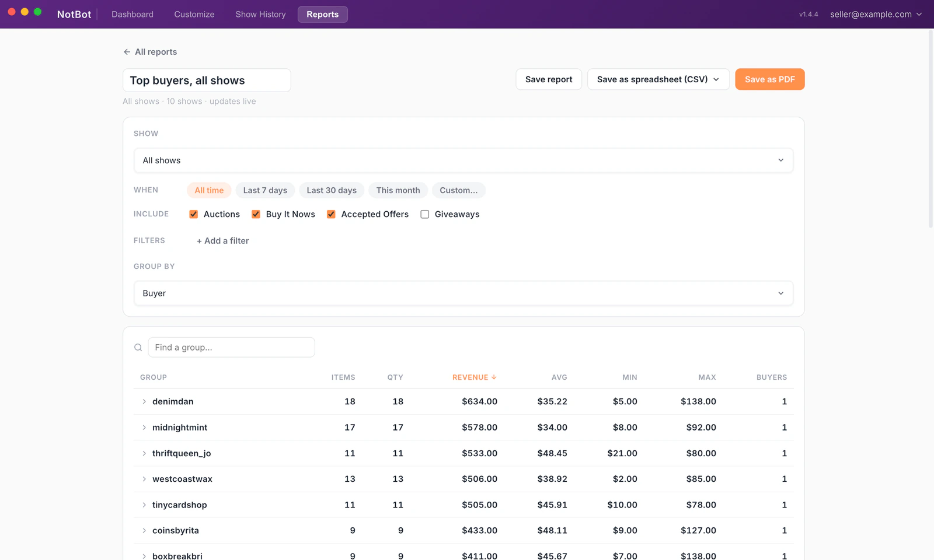934x560 pixels.
Task: Sort by the AVG column header
Action: pyautogui.click(x=559, y=377)
